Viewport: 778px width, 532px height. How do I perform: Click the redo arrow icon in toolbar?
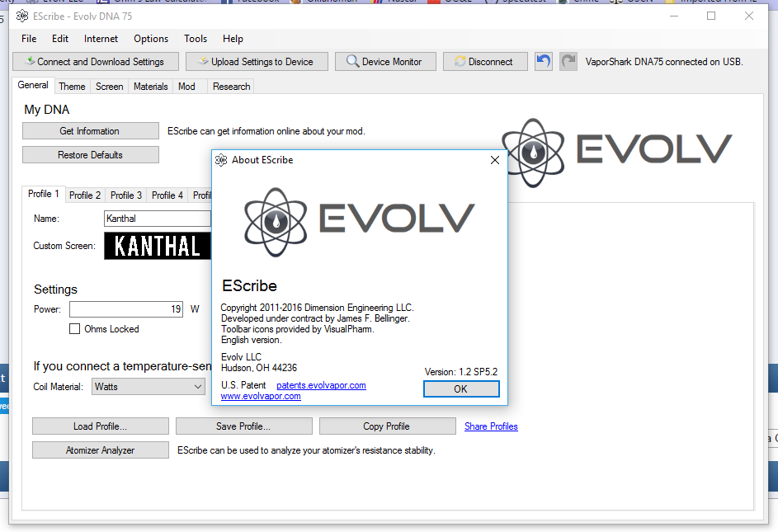568,61
